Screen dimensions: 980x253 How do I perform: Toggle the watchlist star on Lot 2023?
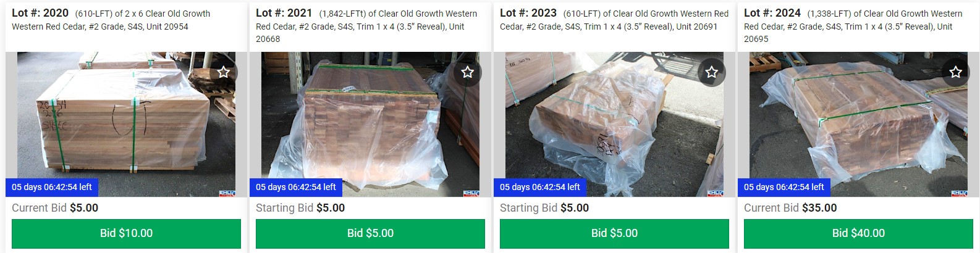point(712,72)
